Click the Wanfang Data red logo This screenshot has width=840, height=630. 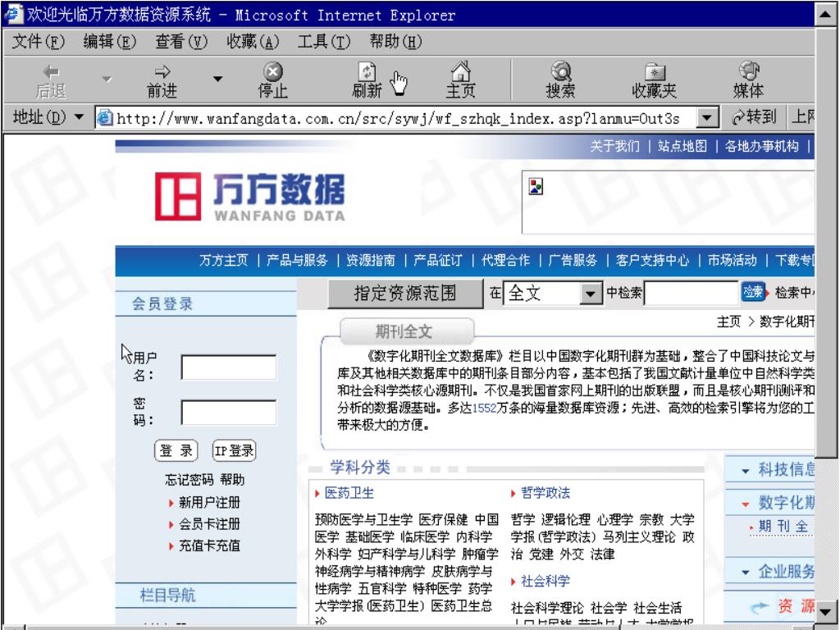click(178, 196)
